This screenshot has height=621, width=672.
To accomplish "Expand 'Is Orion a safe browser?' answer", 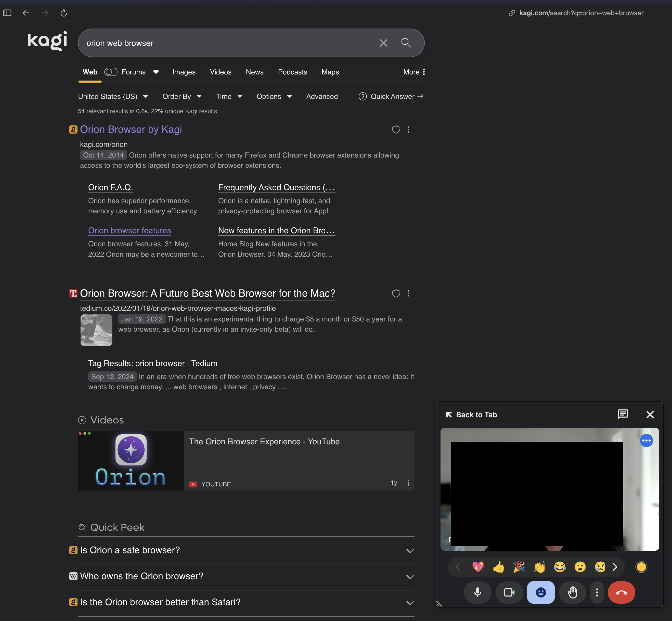I will (x=410, y=550).
